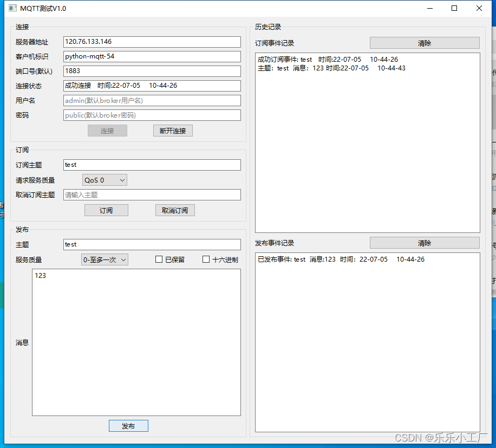The image size is (496, 448).
Task: Click the 发布 button
Action: [128, 426]
